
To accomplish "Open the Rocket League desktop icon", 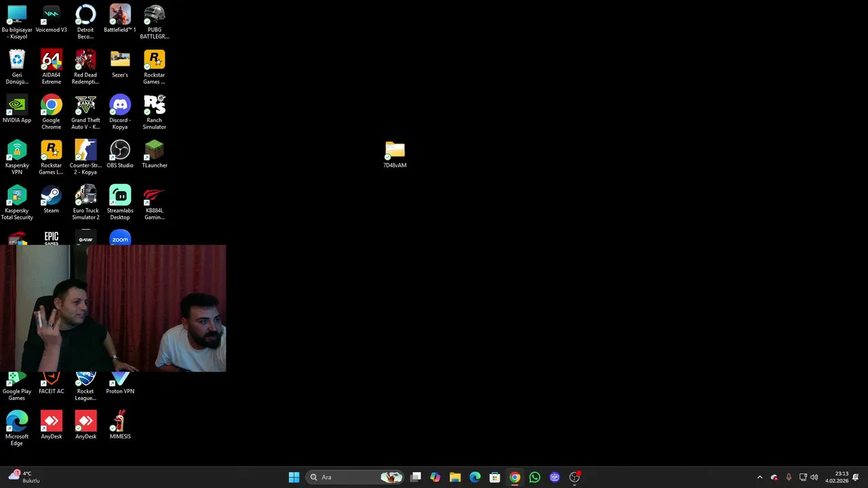I will click(85, 386).
